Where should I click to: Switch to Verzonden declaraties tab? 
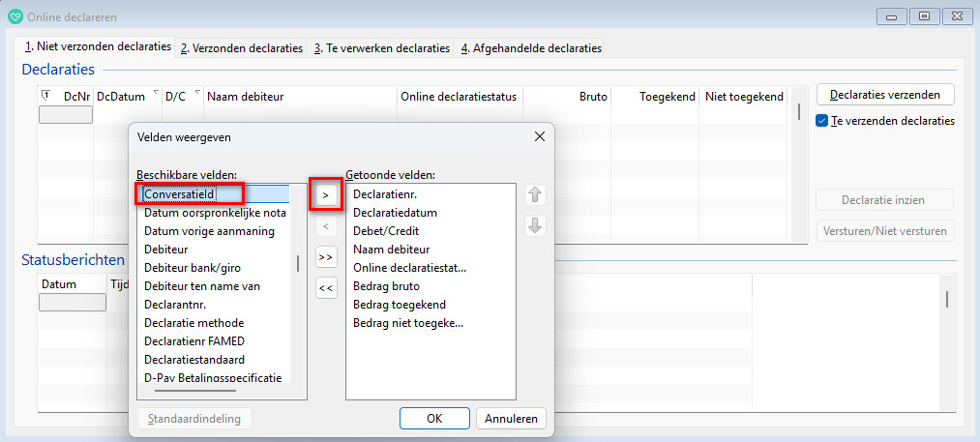[x=242, y=47]
